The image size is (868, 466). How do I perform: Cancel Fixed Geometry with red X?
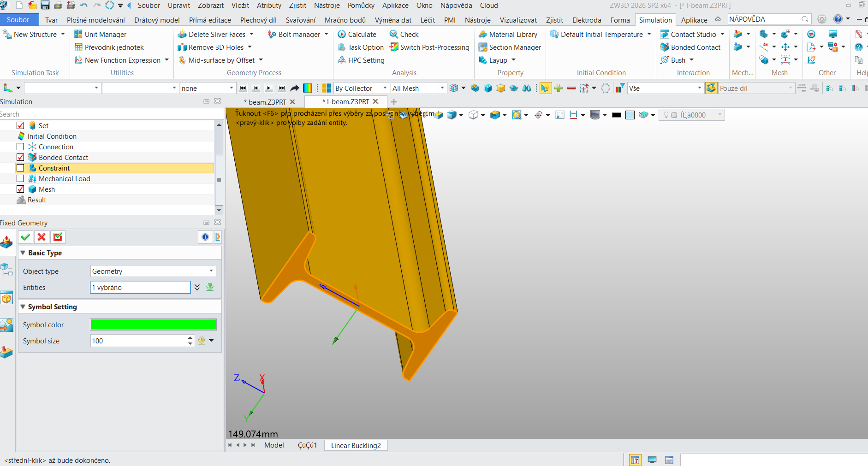[x=42, y=237]
